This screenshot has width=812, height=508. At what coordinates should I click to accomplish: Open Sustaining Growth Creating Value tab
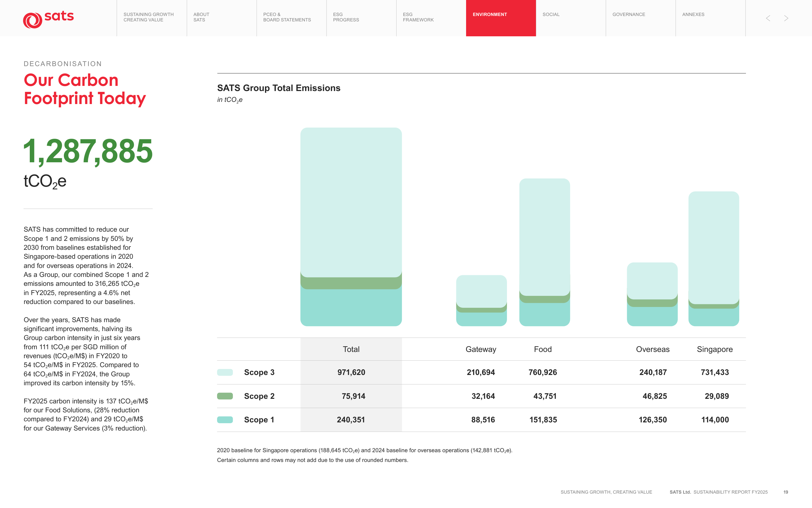(x=152, y=18)
